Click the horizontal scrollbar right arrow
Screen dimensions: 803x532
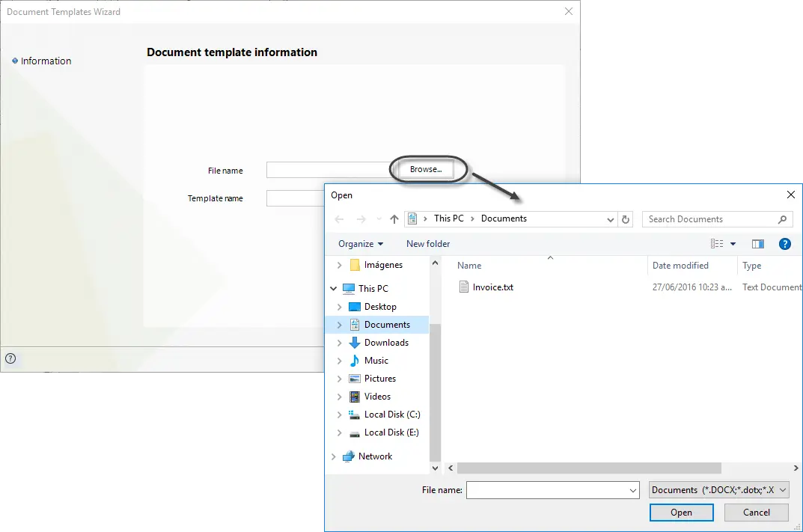click(796, 468)
